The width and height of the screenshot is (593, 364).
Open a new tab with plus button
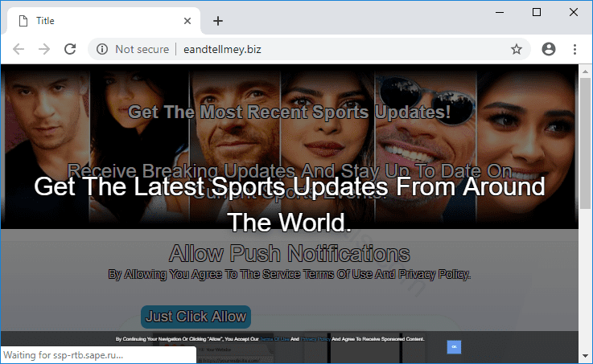coord(218,21)
